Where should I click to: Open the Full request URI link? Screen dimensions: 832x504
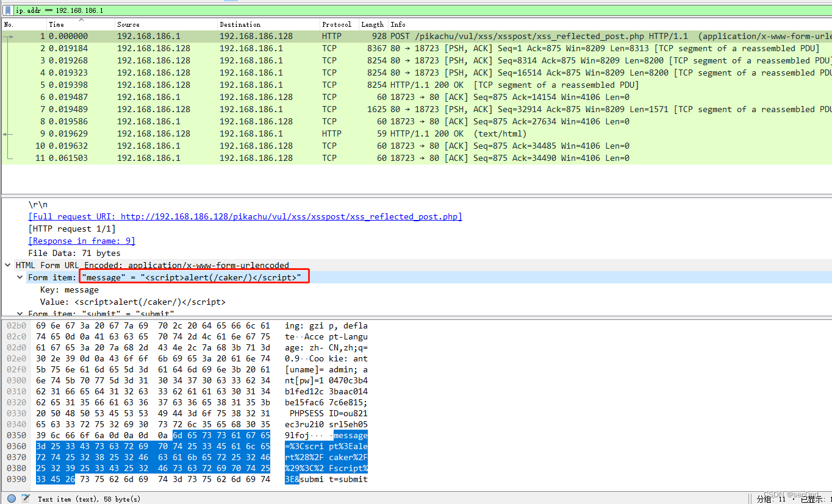pyautogui.click(x=245, y=216)
